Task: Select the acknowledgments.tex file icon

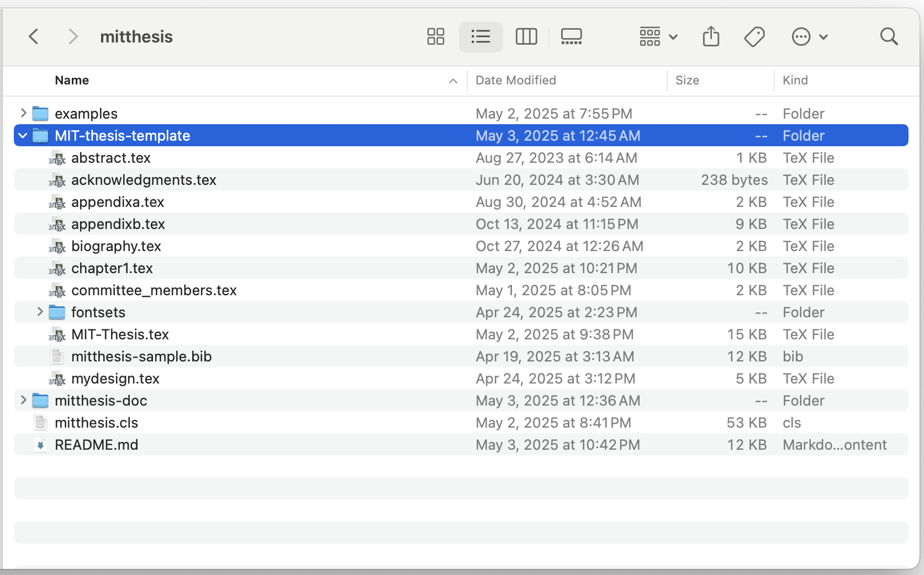Action: click(x=57, y=180)
